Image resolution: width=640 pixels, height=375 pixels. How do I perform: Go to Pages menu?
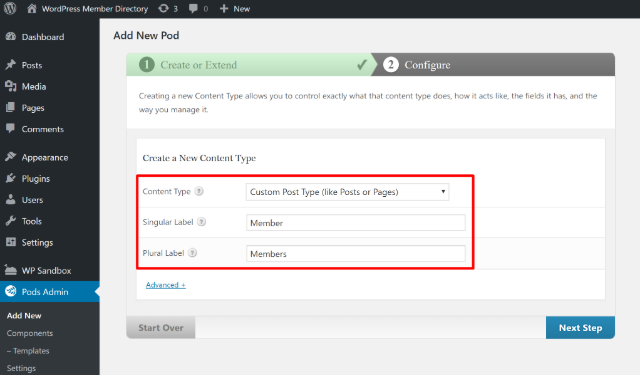[33, 108]
